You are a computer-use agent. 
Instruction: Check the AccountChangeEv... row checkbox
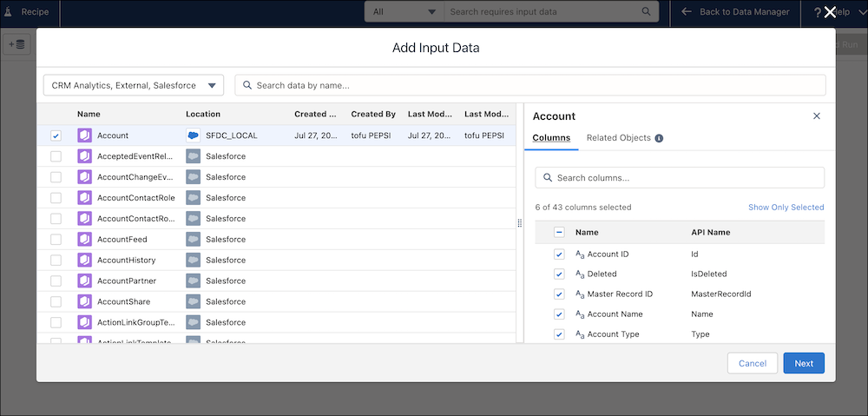pos(56,177)
